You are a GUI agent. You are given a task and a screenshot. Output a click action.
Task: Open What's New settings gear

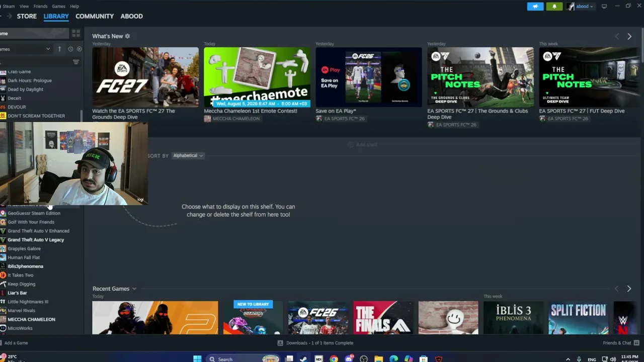pos(127,36)
